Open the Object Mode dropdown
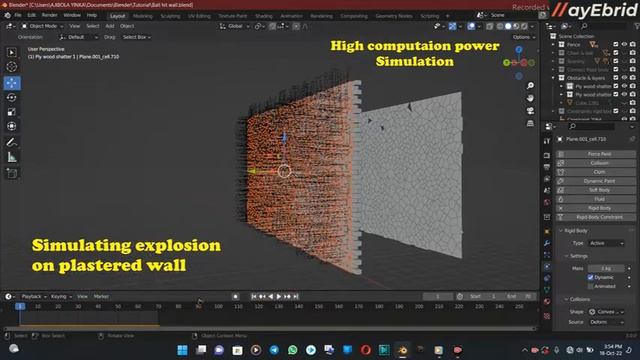 tap(42, 26)
